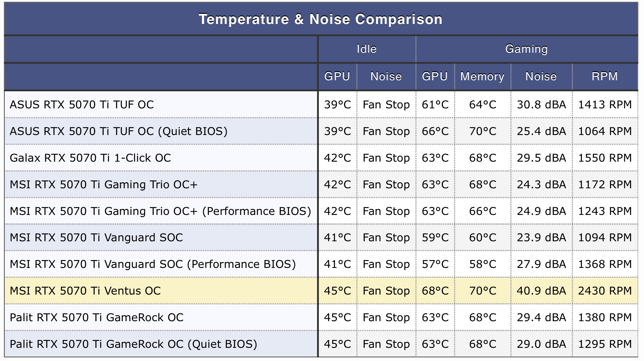Click the 2430 RPM value
644x361 pixels.
pos(605,291)
